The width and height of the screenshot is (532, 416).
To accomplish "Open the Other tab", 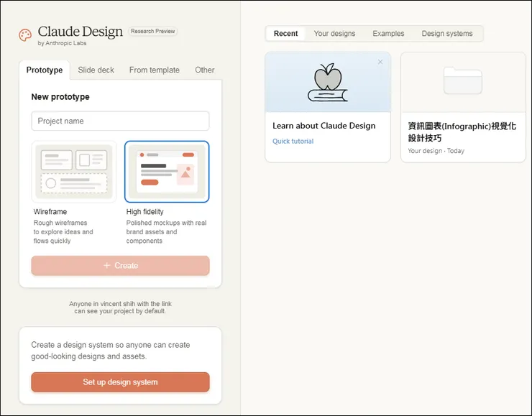I will (x=205, y=70).
